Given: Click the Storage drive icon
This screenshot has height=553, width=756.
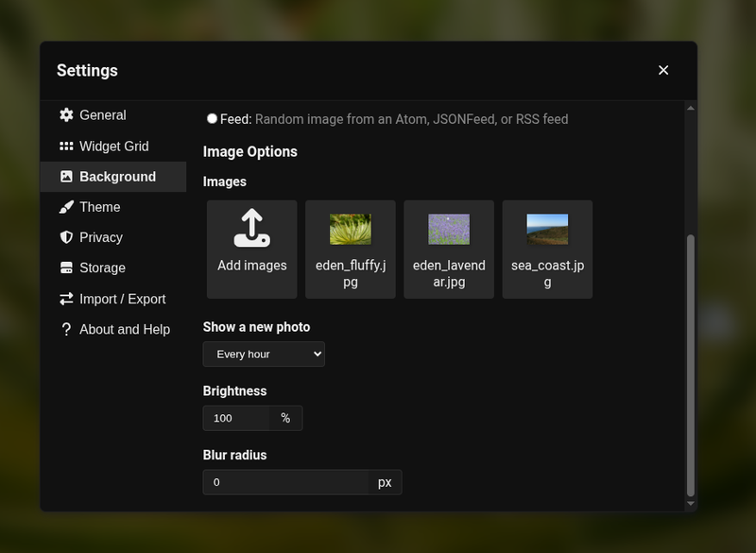Looking at the screenshot, I should 66,268.
